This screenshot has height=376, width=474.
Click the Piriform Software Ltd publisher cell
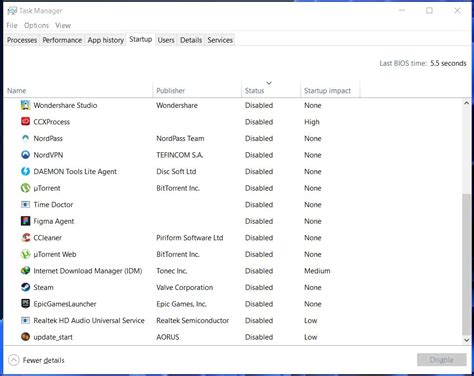[190, 238]
